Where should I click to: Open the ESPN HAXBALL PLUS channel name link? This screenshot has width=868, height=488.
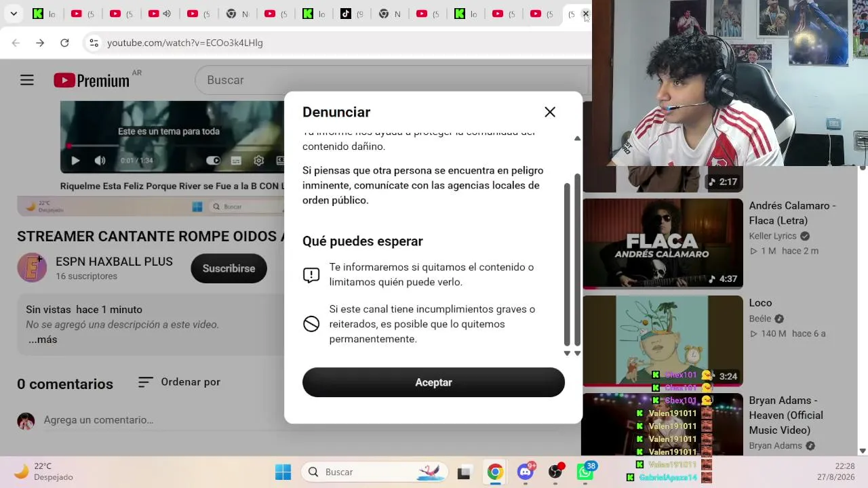pos(114,262)
